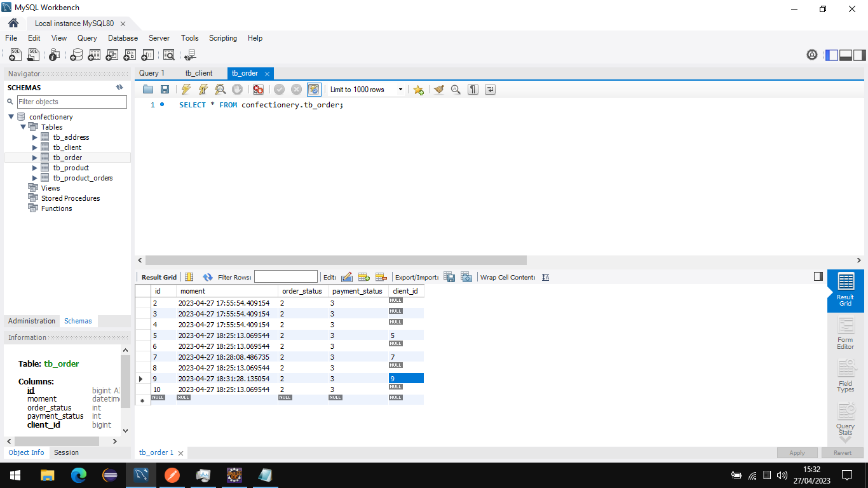
Task: Beautify the query with the broom icon
Action: [438, 90]
